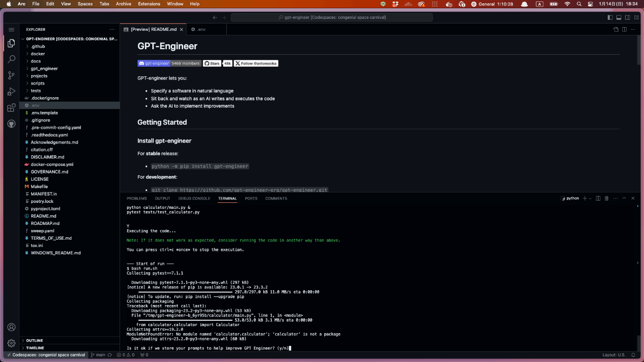Expand the OUTLINE section
The image size is (644, 362).
pos(69,341)
